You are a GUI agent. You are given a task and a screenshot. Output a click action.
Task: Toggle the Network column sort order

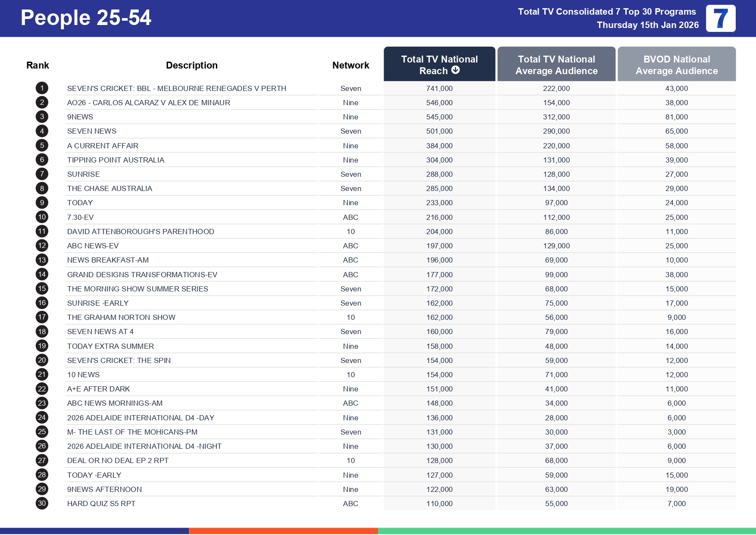(350, 65)
